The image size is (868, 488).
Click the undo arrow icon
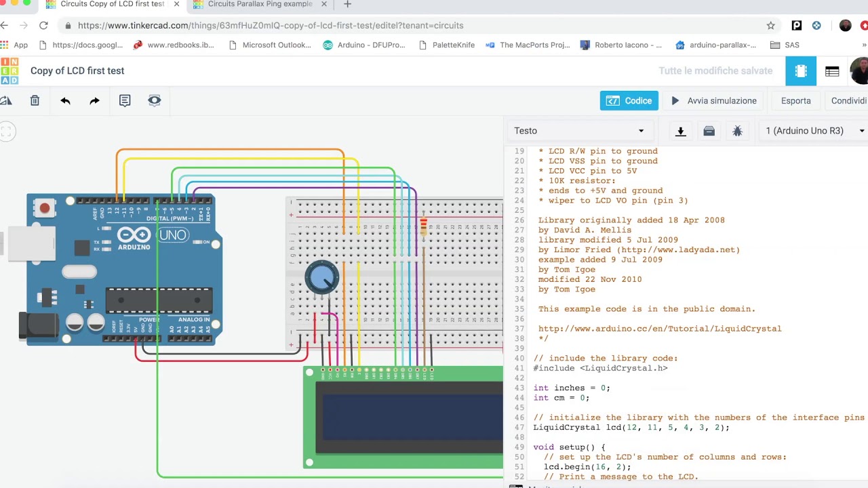point(65,100)
